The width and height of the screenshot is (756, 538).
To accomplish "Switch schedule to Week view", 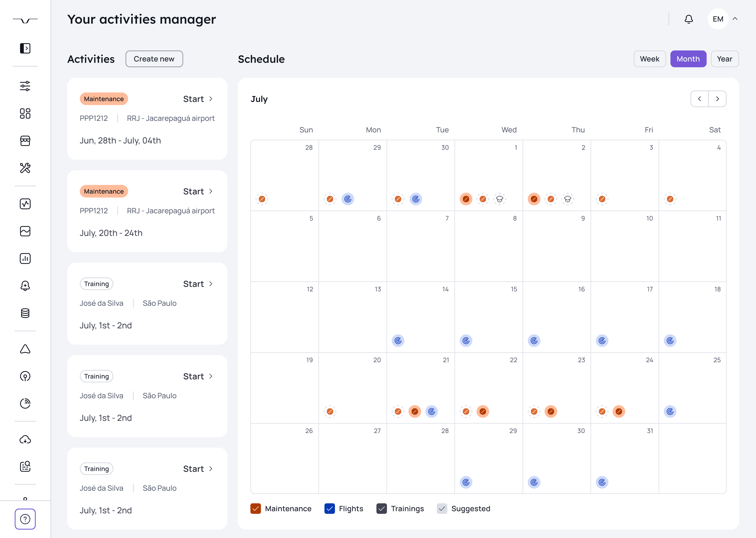I will [x=649, y=59].
